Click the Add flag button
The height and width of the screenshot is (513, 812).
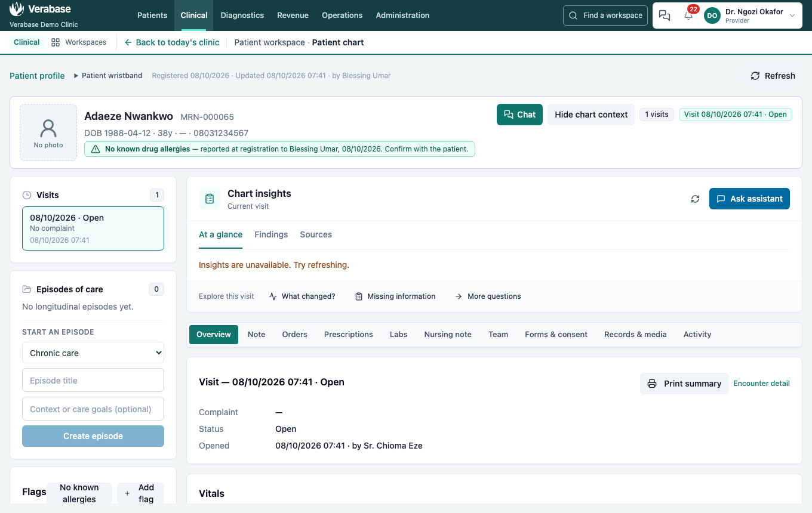[140, 493]
